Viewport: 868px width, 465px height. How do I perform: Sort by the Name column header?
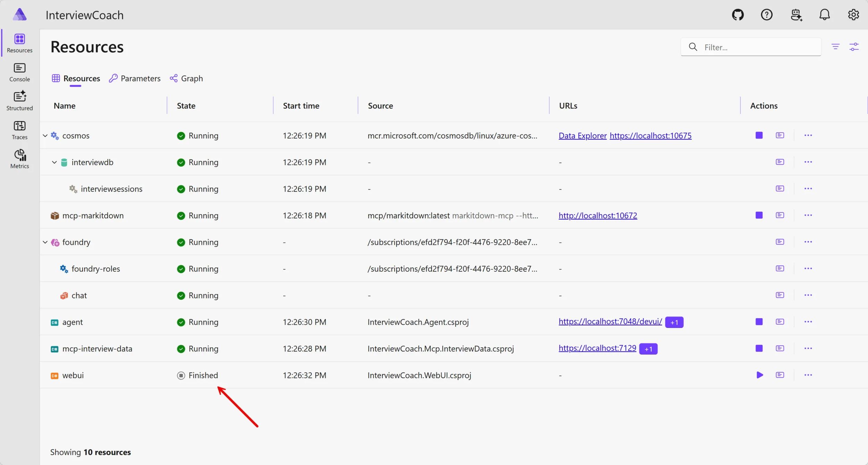tap(65, 106)
